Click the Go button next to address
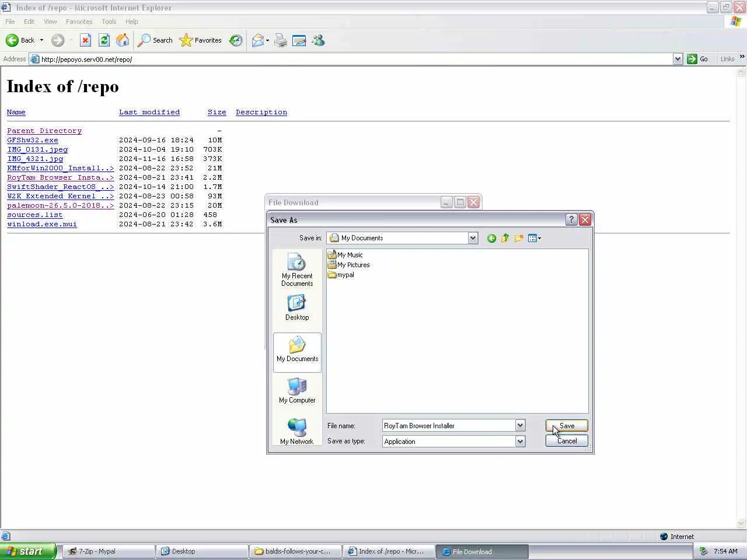 tap(697, 59)
